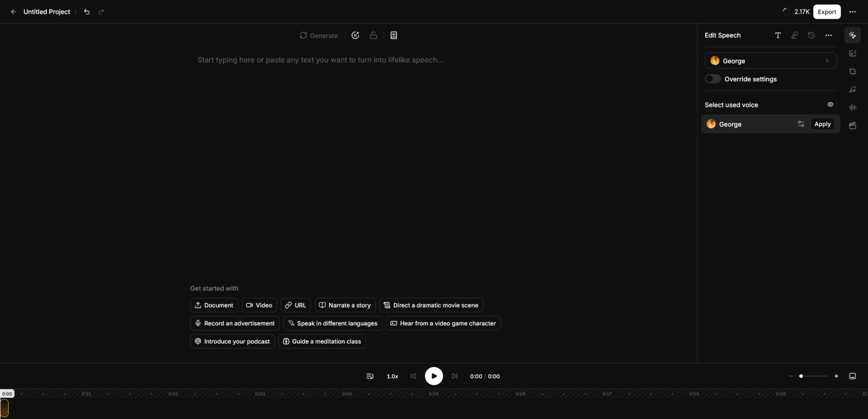The image size is (868, 419).
Task: Select the Narrate a story option
Action: click(345, 305)
